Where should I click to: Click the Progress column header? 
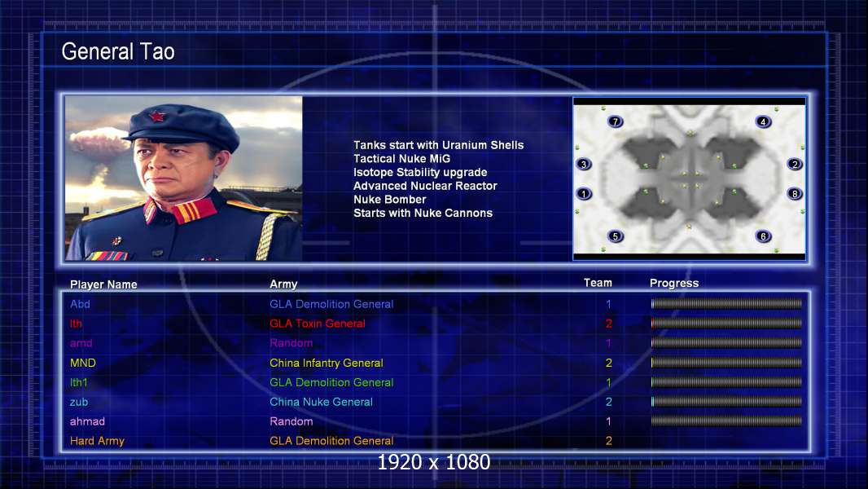click(x=673, y=283)
